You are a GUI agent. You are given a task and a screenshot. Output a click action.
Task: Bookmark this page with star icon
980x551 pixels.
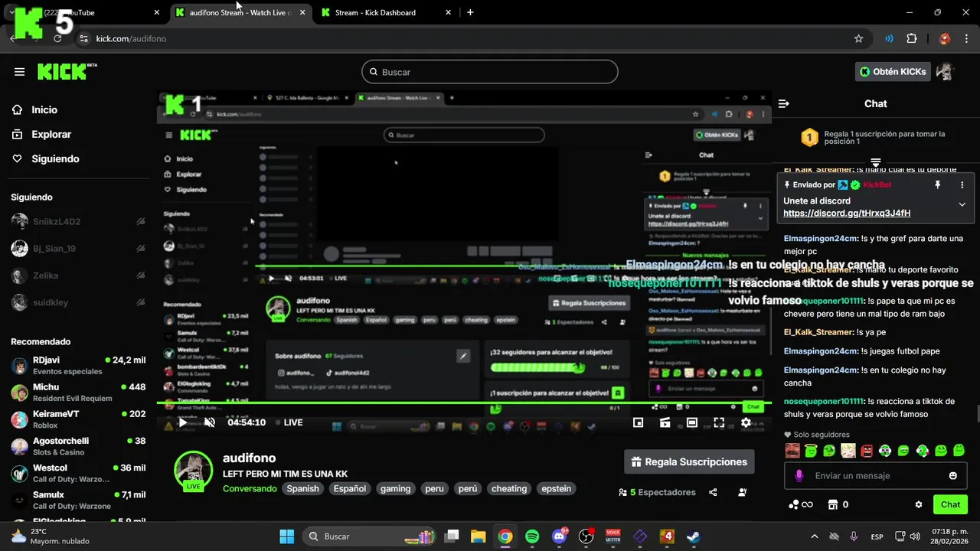point(859,38)
